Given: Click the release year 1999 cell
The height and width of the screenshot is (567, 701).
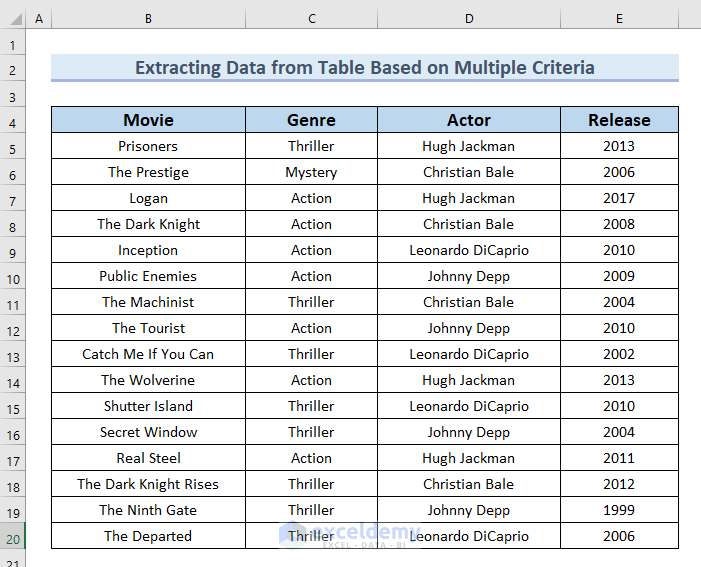Looking at the screenshot, I should (x=619, y=510).
